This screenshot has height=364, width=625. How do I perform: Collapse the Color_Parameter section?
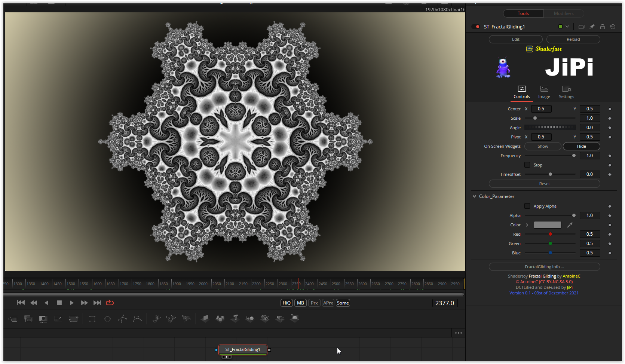(x=474, y=196)
